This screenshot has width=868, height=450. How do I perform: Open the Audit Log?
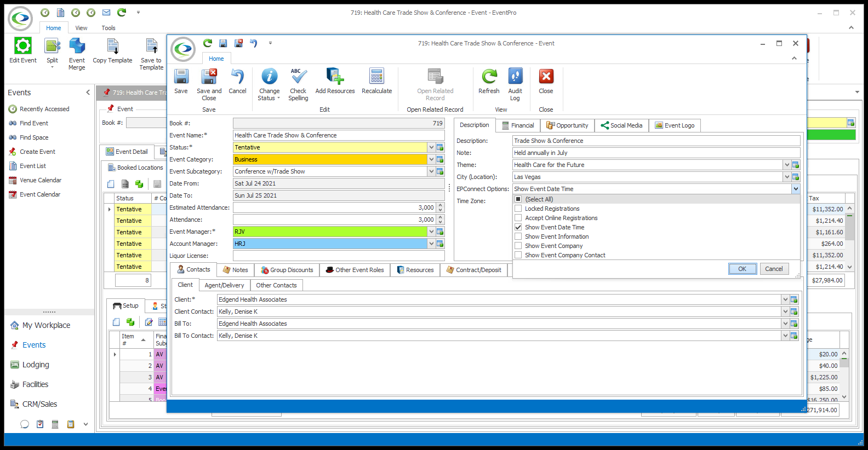point(515,85)
